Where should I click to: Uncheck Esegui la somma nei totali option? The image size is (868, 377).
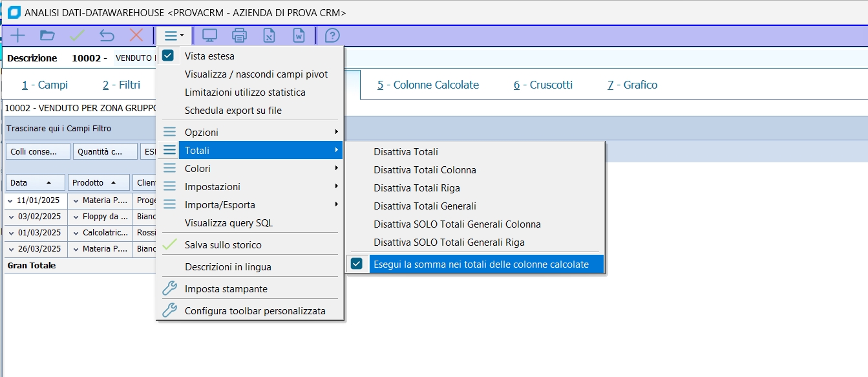[357, 264]
